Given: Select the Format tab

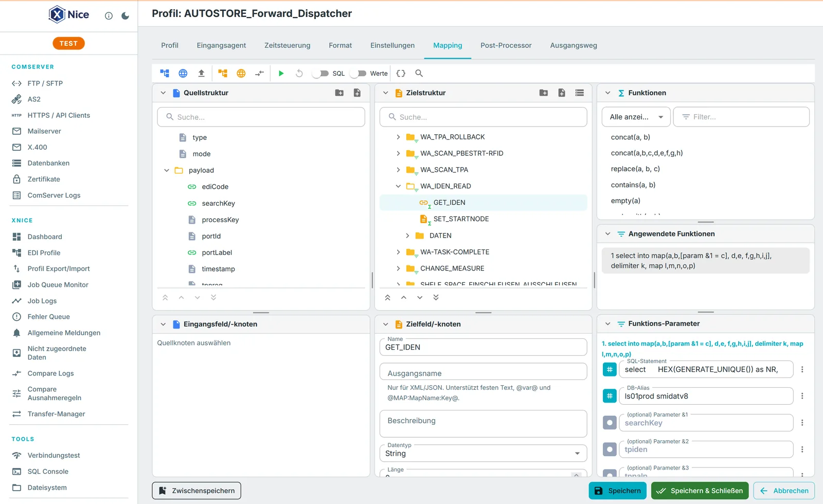Looking at the screenshot, I should [341, 45].
